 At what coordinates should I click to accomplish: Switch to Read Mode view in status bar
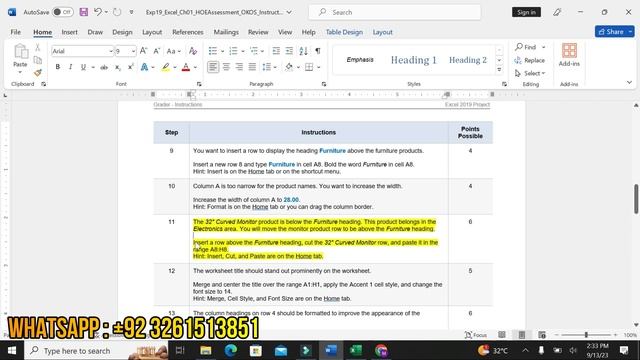[502, 335]
